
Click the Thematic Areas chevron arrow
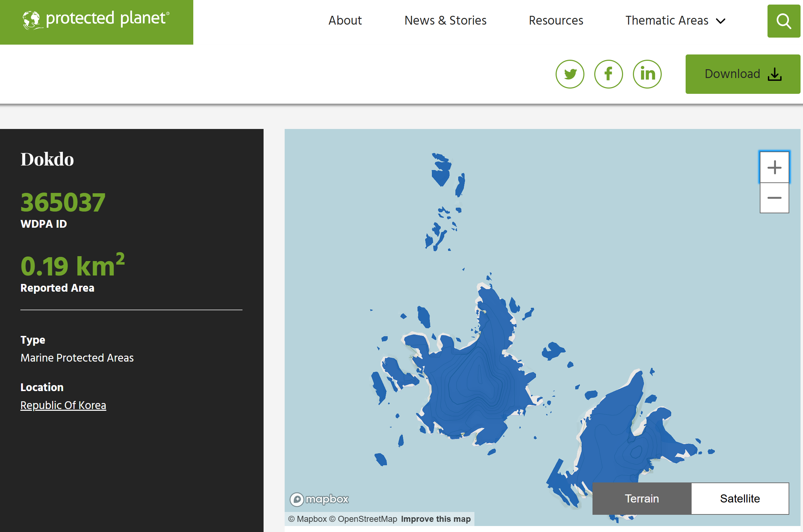721,21
